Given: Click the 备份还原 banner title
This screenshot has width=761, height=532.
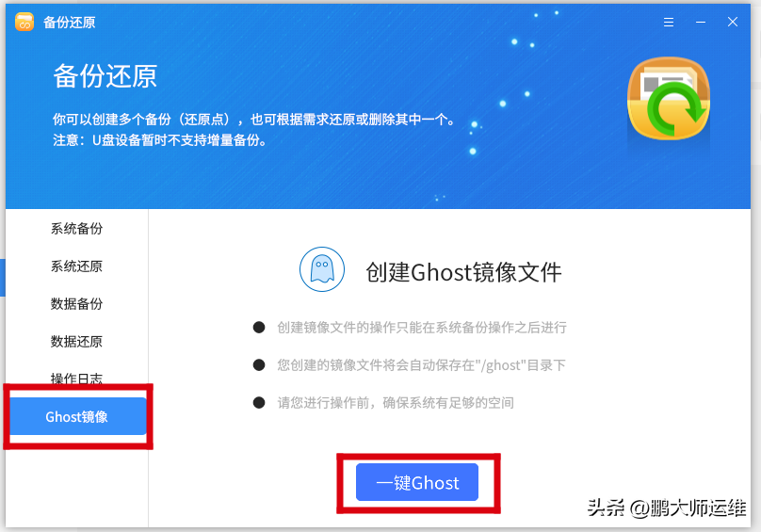Looking at the screenshot, I should point(105,76).
